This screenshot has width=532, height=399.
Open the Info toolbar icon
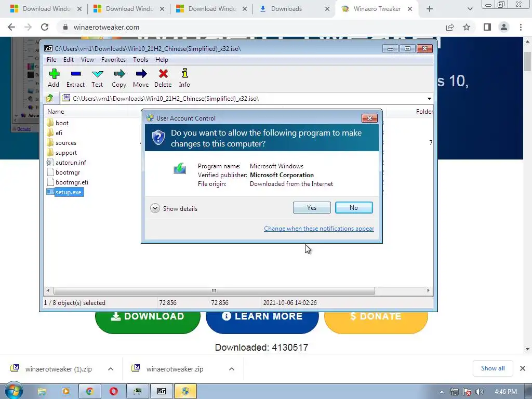(x=184, y=78)
